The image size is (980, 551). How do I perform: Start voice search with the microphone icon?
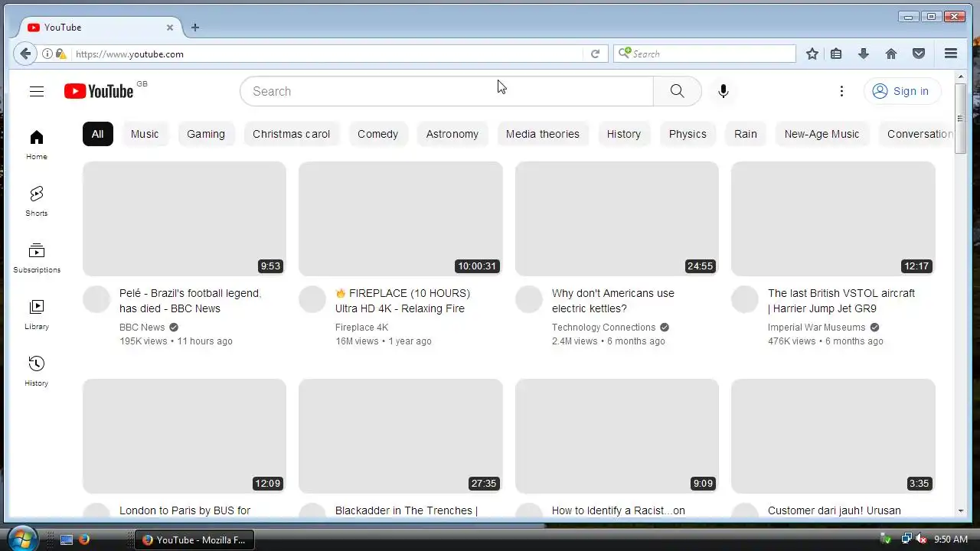coord(723,91)
